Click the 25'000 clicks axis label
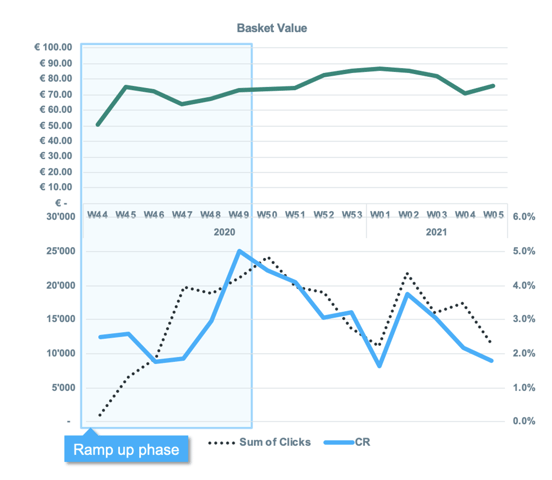The width and height of the screenshot is (552, 480). (61, 251)
